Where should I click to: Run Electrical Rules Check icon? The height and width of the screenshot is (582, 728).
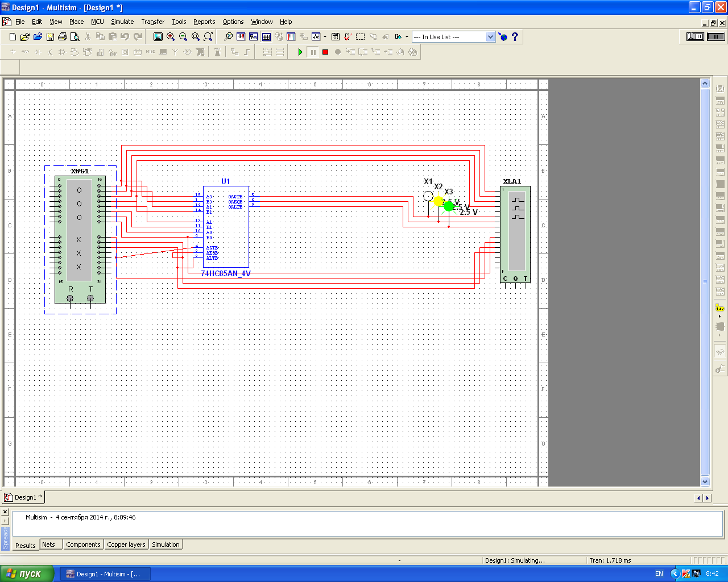[x=348, y=37]
